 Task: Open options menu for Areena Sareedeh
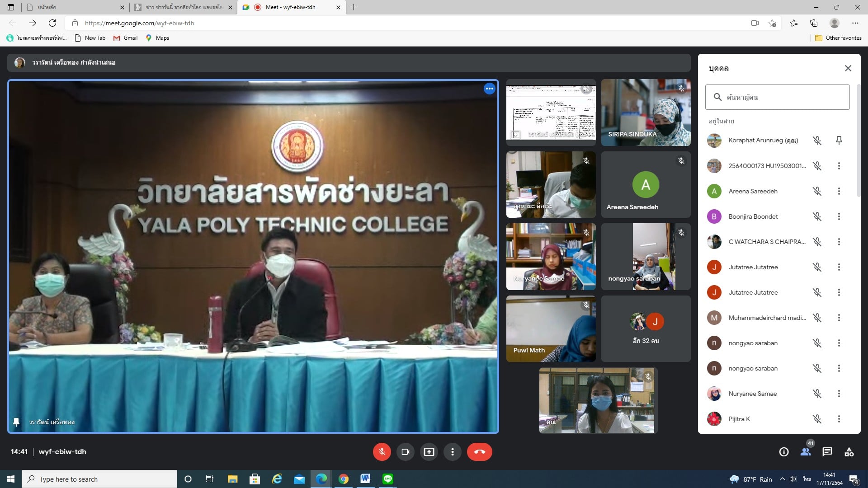839,191
